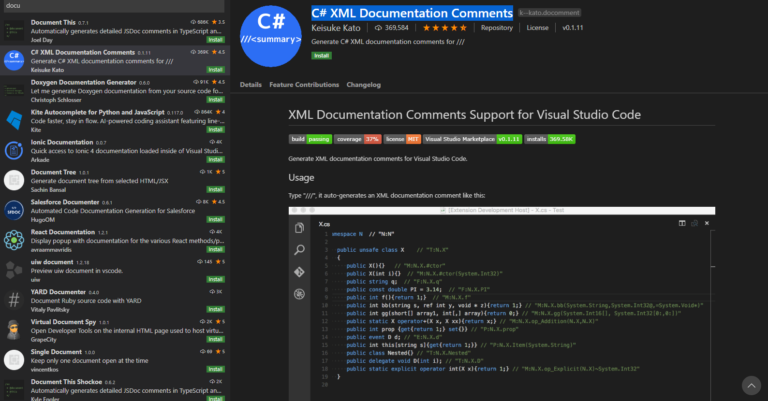Select the uiw document extension icon
Screen dimensions: 768x401
point(14,270)
